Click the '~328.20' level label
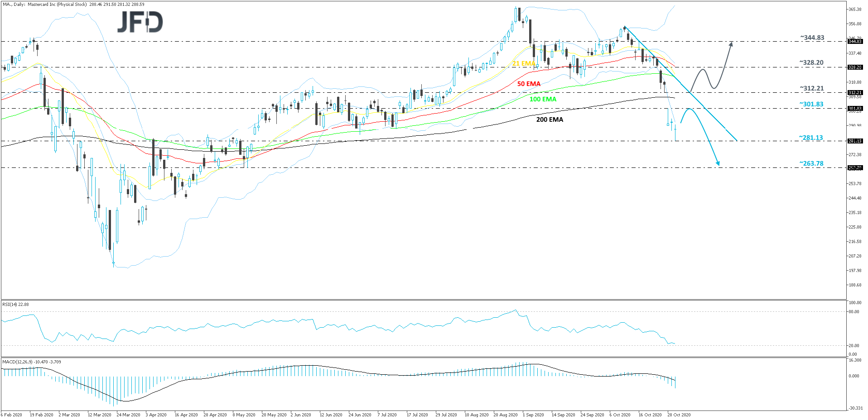This screenshot has width=868, height=420. [x=811, y=62]
